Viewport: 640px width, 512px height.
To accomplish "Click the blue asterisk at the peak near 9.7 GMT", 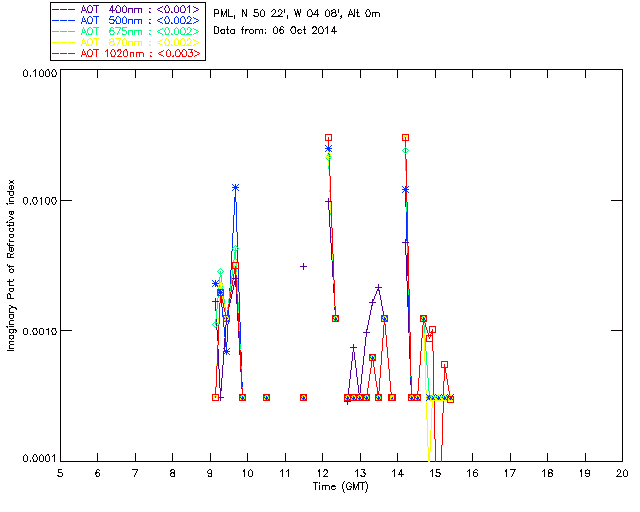I will 236,188.
